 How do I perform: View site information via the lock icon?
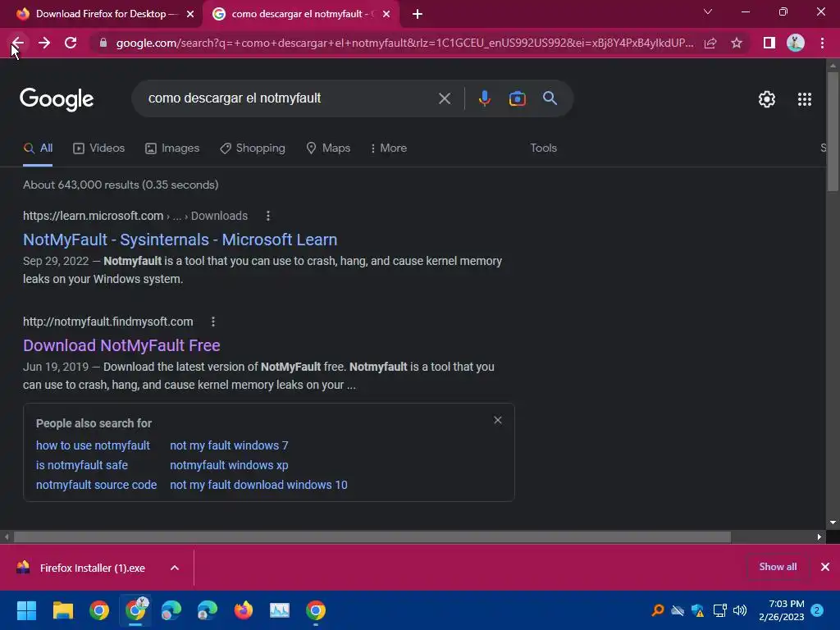click(103, 43)
